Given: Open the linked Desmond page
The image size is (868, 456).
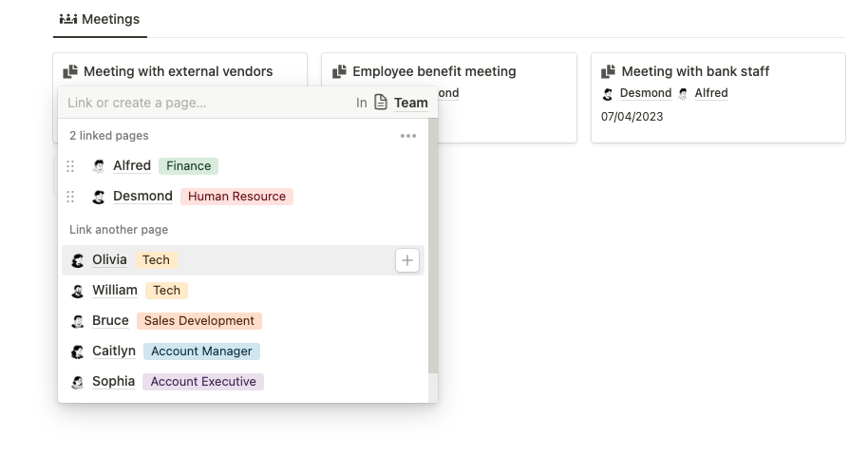Looking at the screenshot, I should point(142,197).
